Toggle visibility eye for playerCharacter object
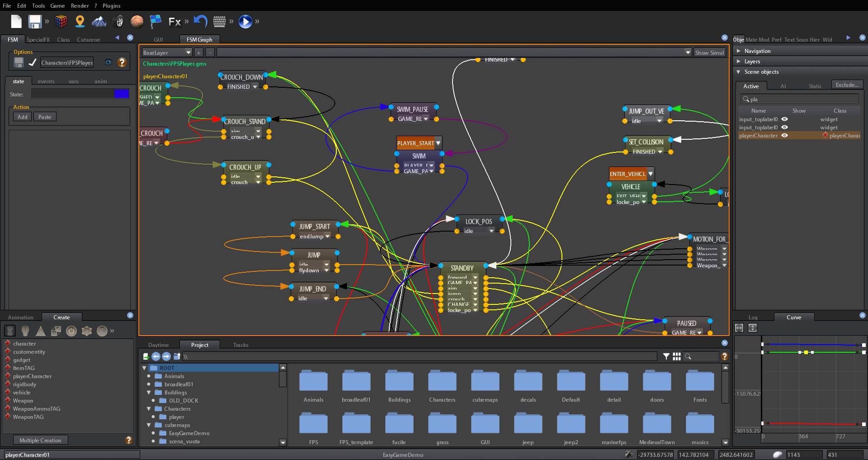 pyautogui.click(x=785, y=136)
